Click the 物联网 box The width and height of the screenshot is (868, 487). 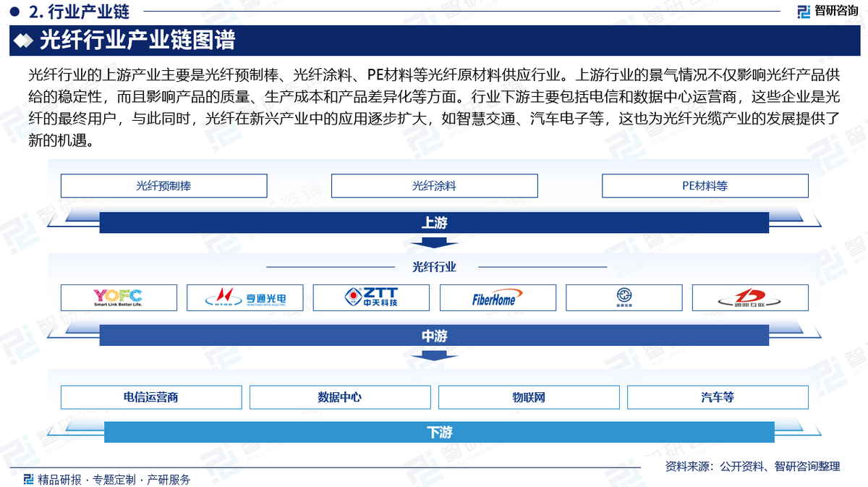point(529,397)
